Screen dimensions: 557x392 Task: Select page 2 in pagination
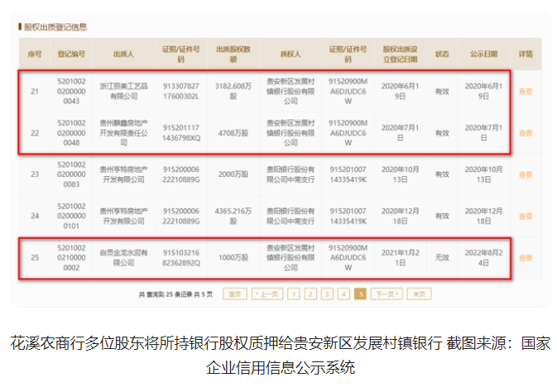coord(309,294)
